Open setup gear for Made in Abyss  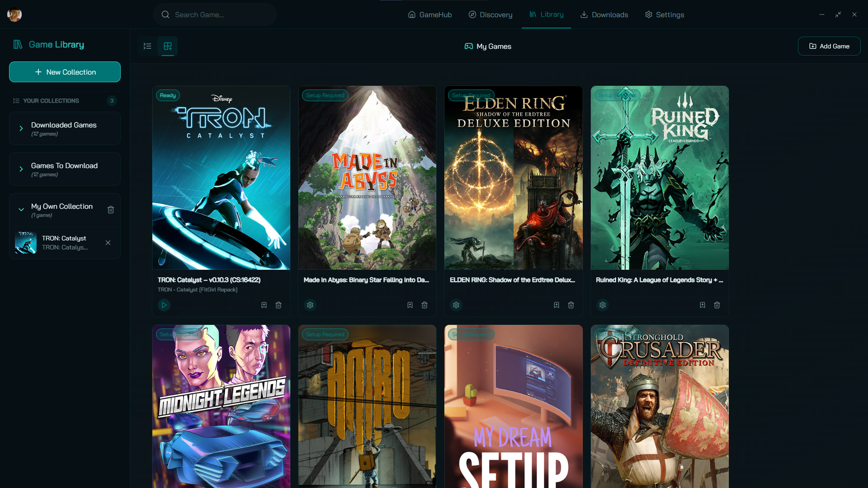[x=310, y=305]
